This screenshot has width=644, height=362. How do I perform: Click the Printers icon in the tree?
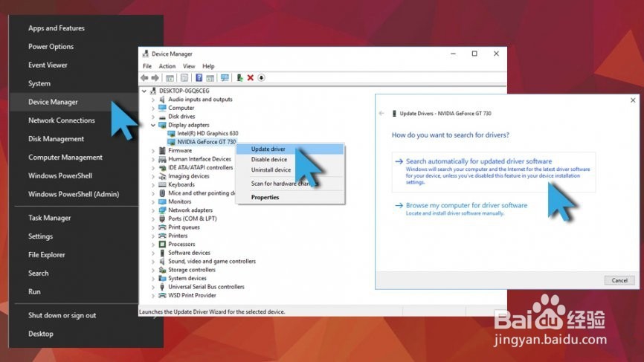point(162,236)
